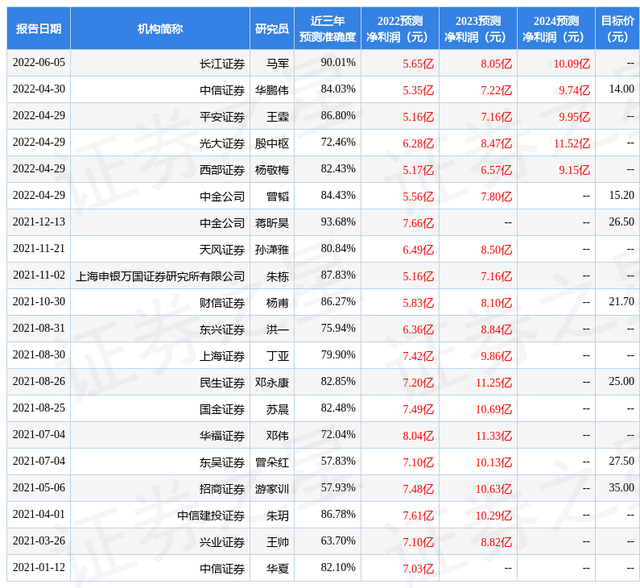Click the 研究员 column header
This screenshot has width=640, height=588.
pyautogui.click(x=272, y=29)
